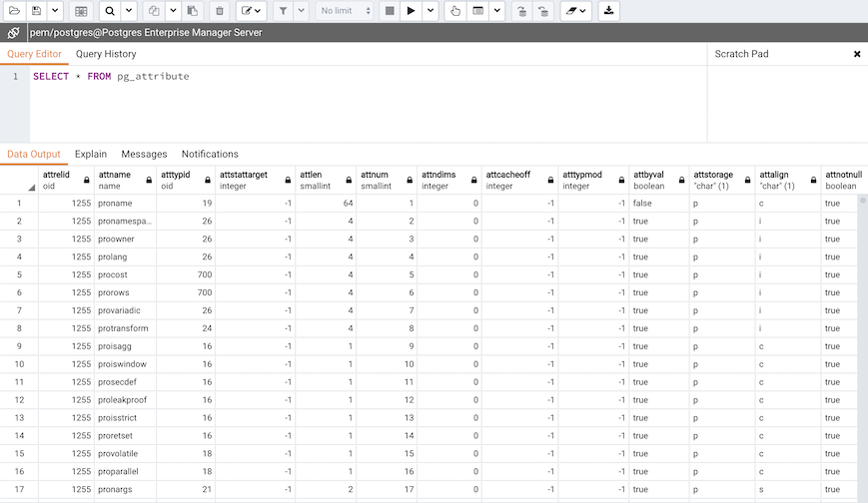Close the Scratch Pad panel

pos(857,54)
